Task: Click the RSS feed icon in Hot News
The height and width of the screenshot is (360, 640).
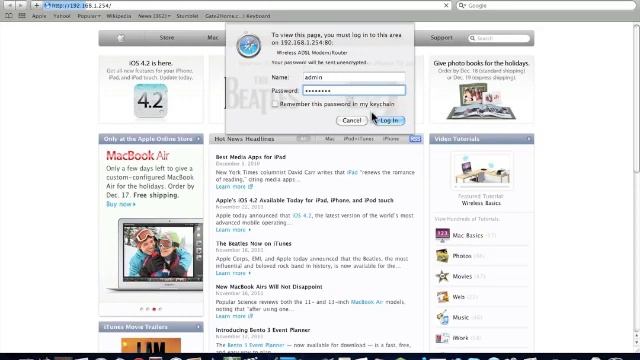Action: click(415, 139)
